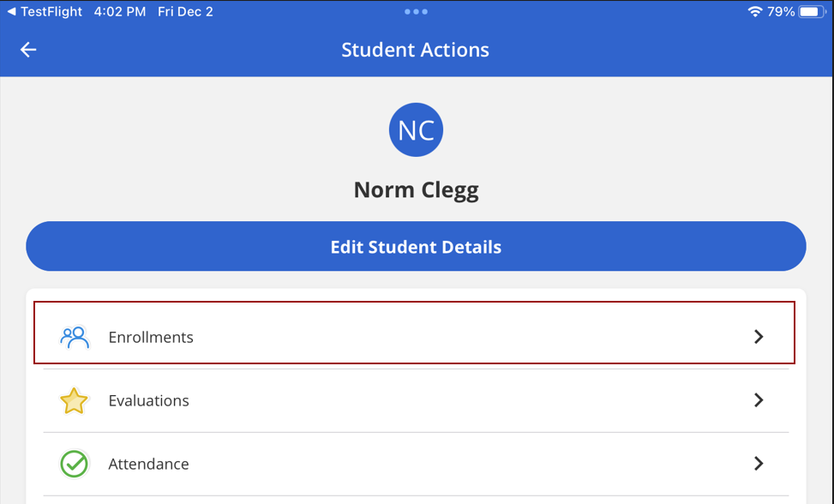Image resolution: width=834 pixels, height=504 pixels.
Task: Tap the Norm Clegg student name
Action: click(416, 190)
